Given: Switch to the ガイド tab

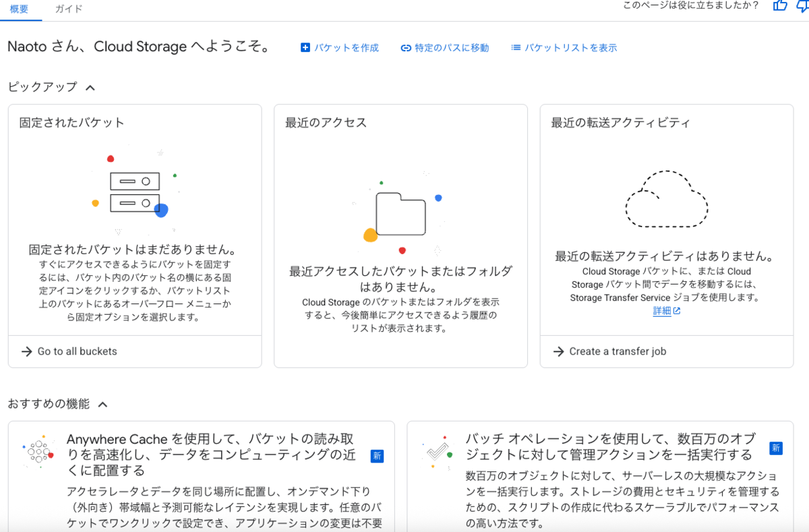Looking at the screenshot, I should (x=69, y=9).
